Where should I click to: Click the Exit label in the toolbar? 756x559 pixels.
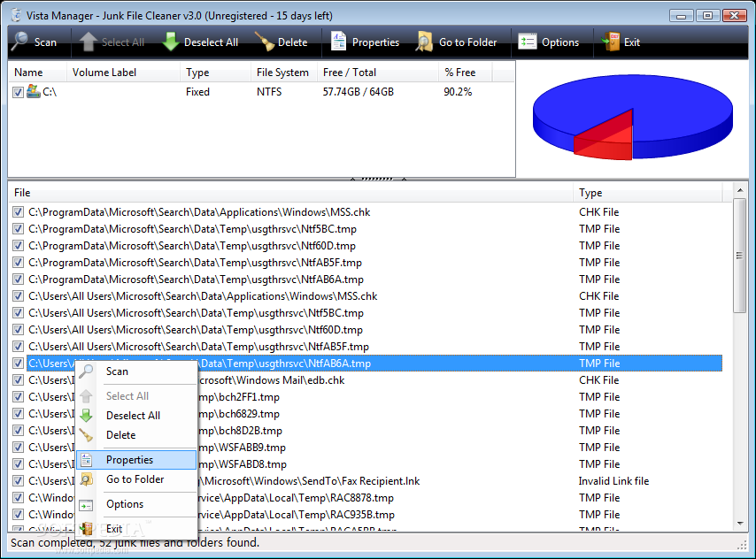point(631,42)
